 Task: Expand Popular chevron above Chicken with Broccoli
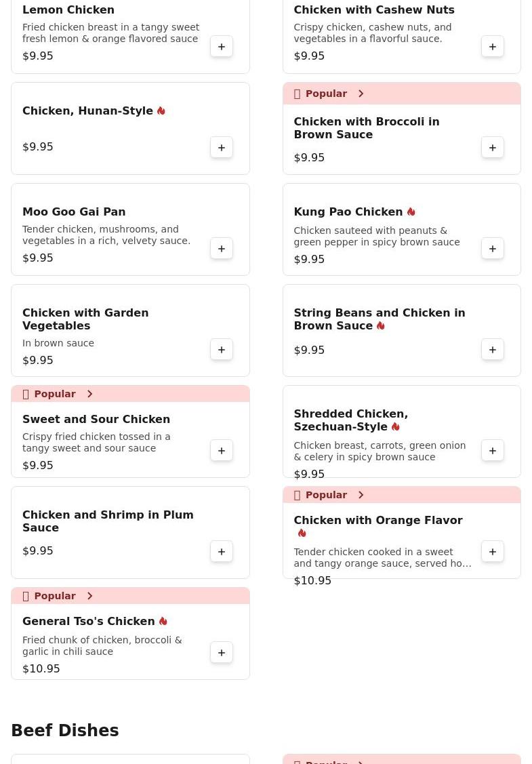pos(361,94)
